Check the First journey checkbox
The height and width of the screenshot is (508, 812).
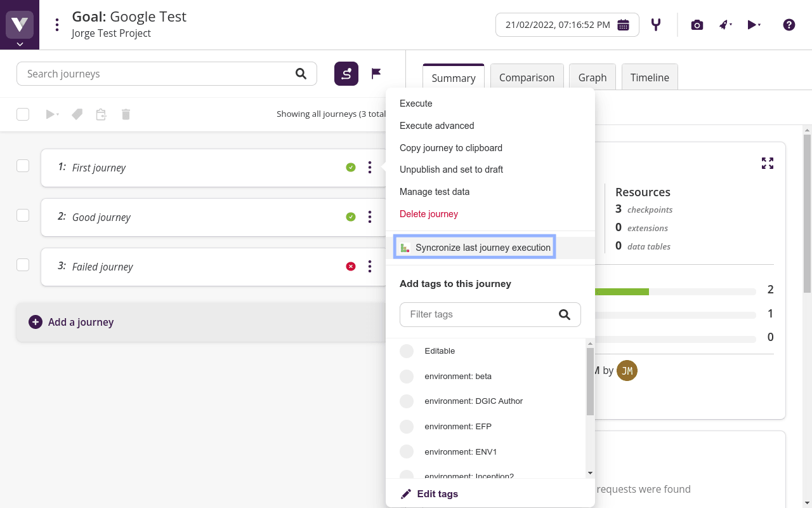pos(23,166)
